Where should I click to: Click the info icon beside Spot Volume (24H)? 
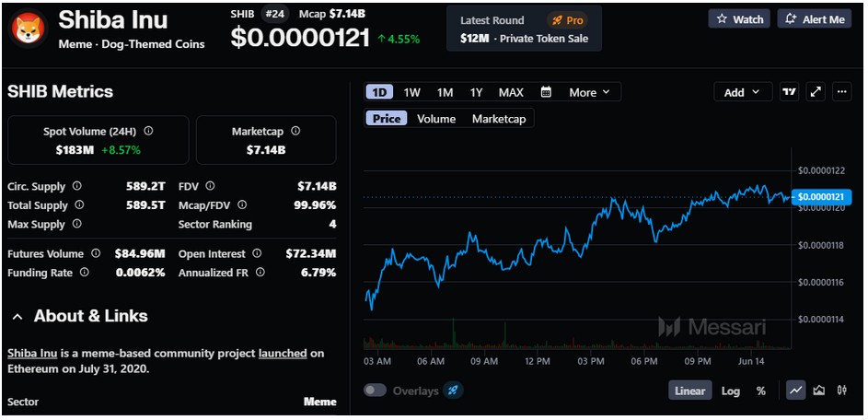148,132
